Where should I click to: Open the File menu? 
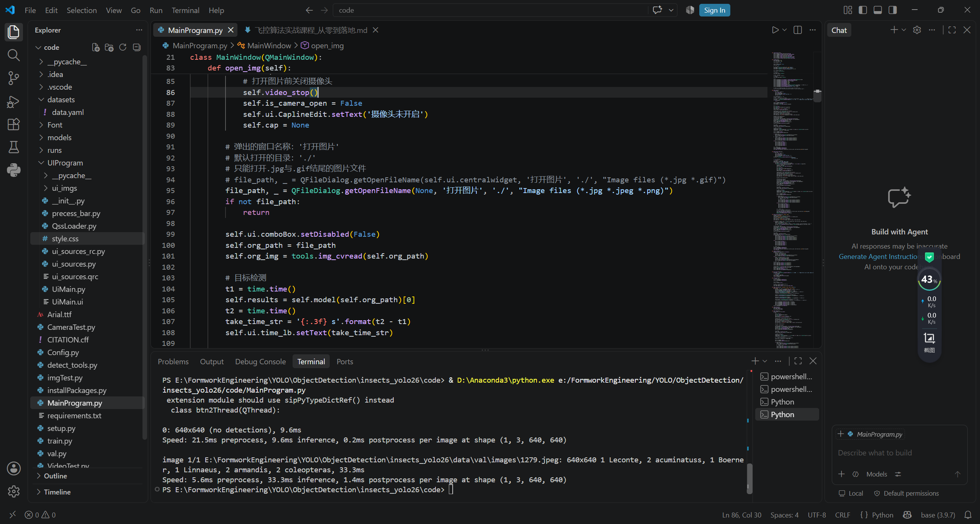pos(30,10)
